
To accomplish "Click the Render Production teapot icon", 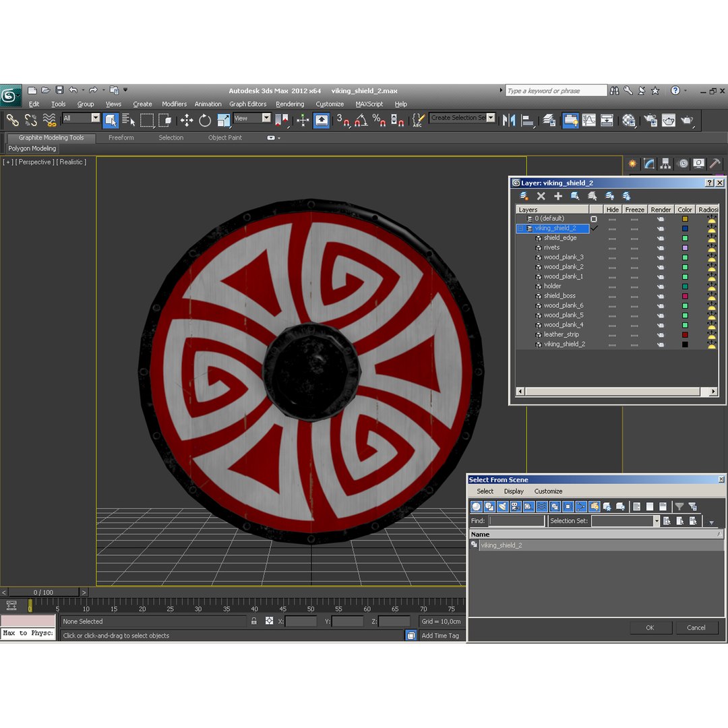I will (687, 121).
